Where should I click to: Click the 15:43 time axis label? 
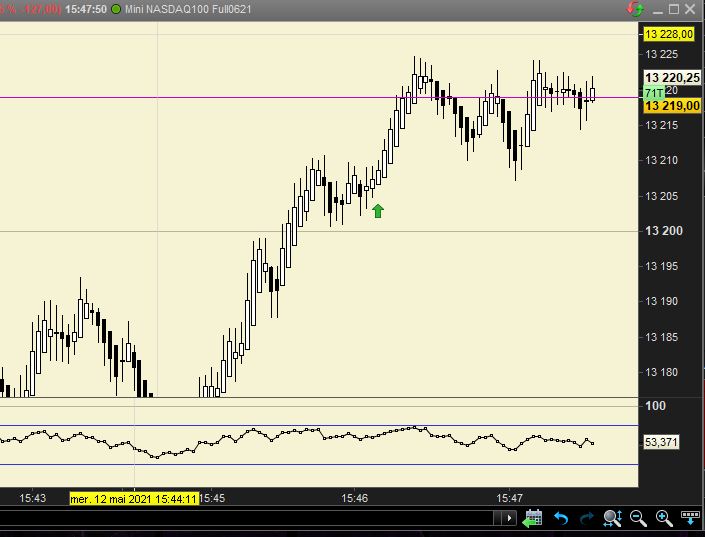pos(32,498)
